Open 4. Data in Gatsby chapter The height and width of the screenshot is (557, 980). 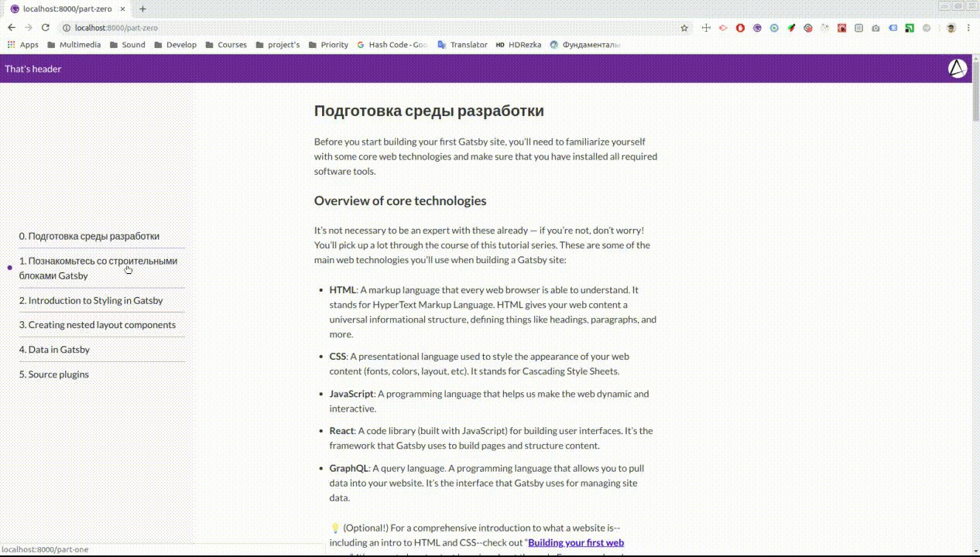(x=54, y=350)
